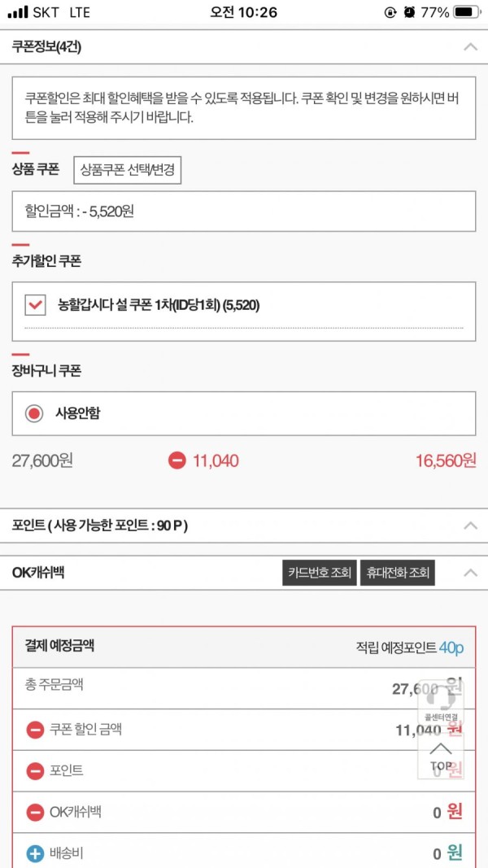Tap the alarm clock status icon
Screen dimensions: 488x868
click(409, 12)
